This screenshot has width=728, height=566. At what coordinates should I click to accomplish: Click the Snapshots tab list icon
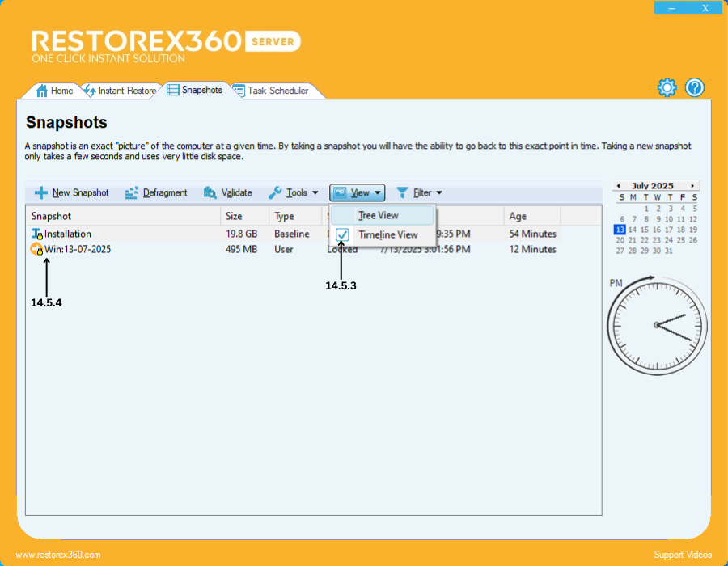(173, 90)
